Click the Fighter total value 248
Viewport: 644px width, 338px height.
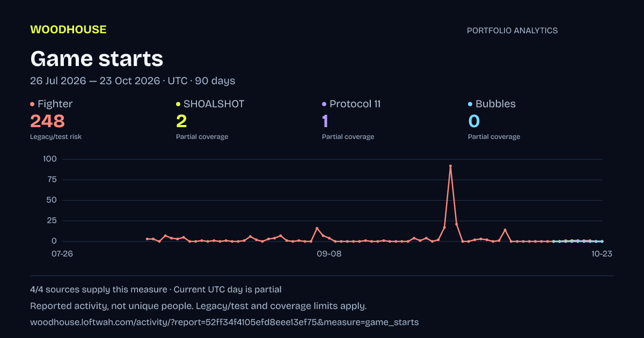point(47,121)
